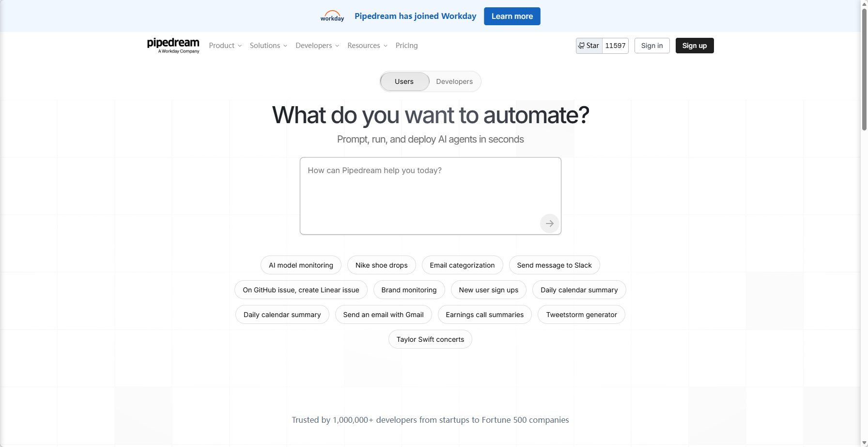
Task: Select On GitHub issue, create Linear issue
Action: coord(301,290)
